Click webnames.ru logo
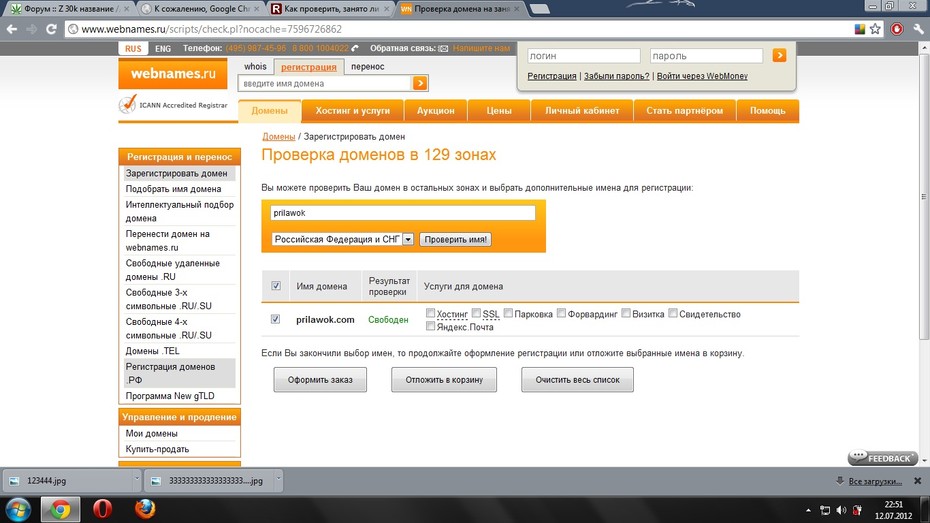 click(x=173, y=74)
